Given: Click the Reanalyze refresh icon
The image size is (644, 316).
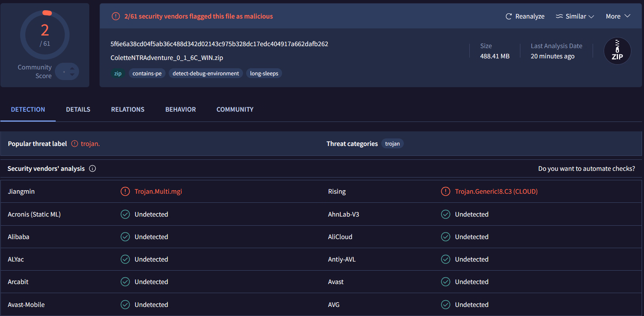Looking at the screenshot, I should 508,16.
